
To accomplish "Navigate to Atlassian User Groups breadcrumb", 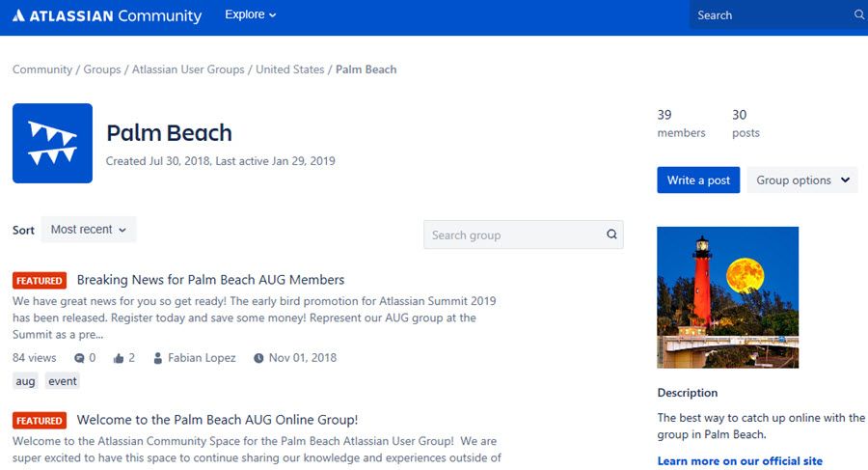I will 189,69.
